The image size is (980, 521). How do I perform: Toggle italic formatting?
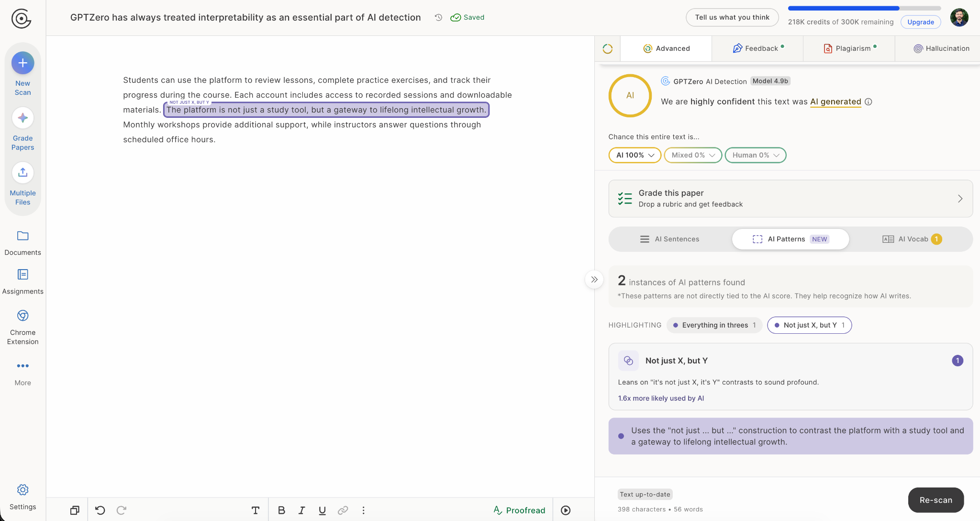pos(302,510)
